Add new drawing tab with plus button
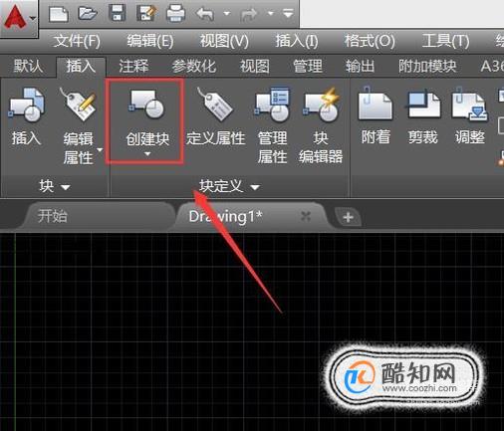Screen dimensions: 504x431 348,217
